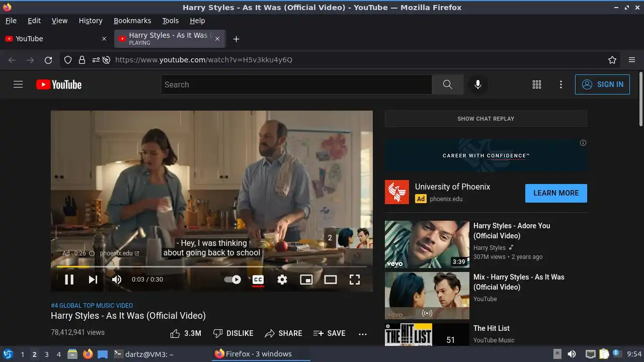Start voice search with microphone icon

click(478, 84)
